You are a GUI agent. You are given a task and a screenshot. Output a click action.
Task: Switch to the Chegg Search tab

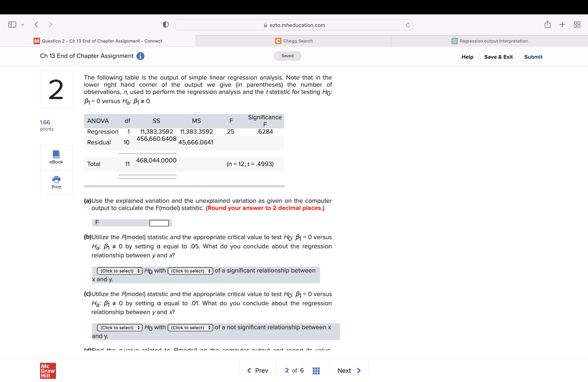click(294, 41)
